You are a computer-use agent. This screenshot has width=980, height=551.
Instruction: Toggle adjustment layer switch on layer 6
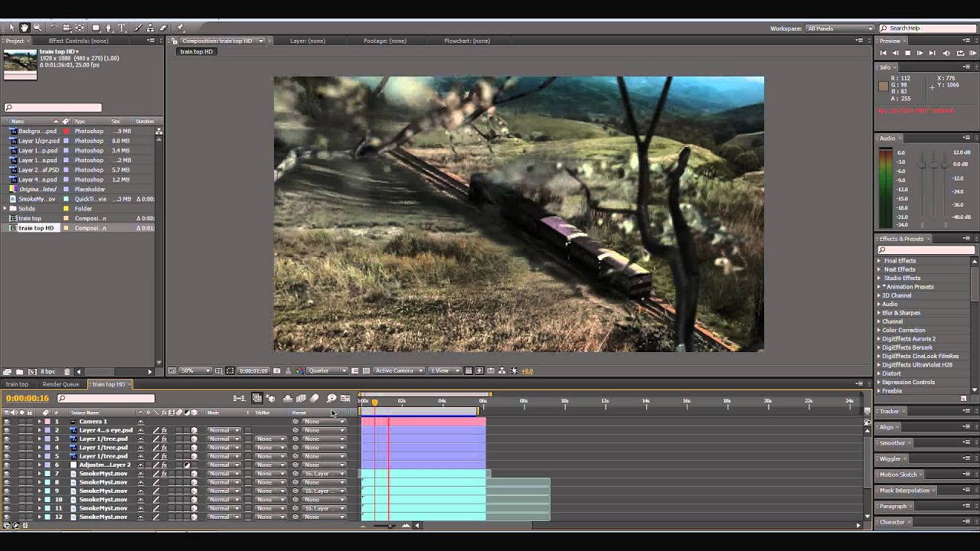(186, 465)
